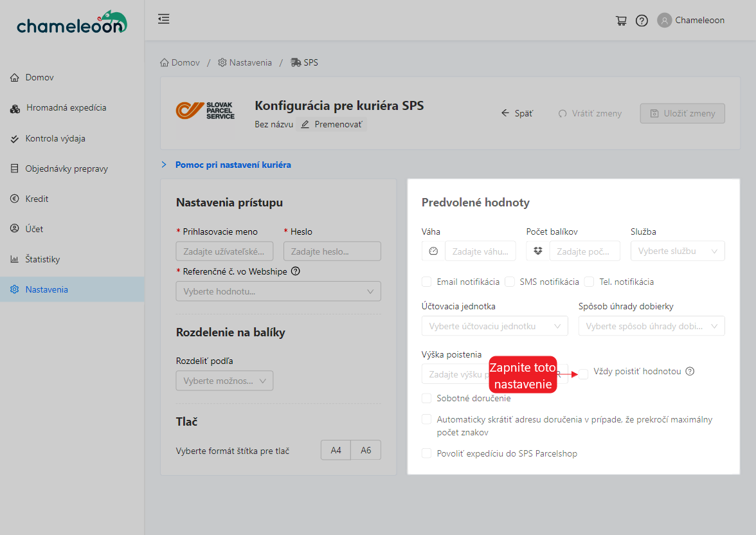
Task: Navigate to Domov in the breadcrumb
Action: click(180, 62)
